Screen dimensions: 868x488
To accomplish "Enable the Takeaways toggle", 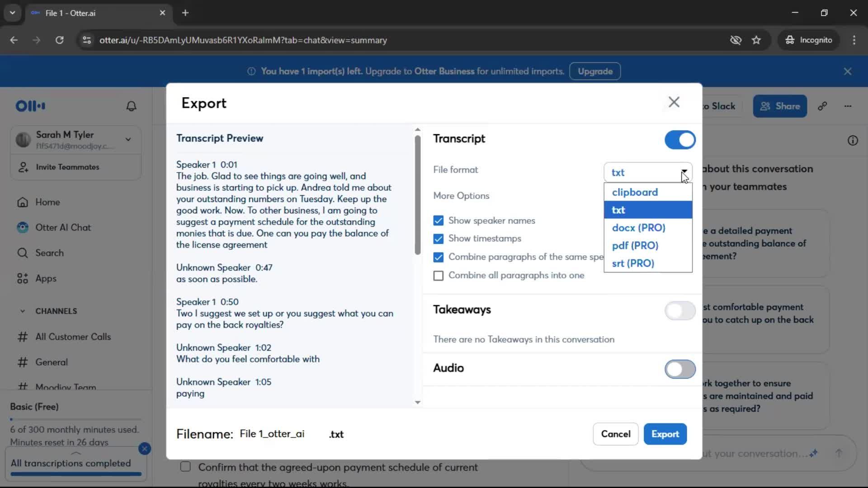I will point(679,310).
